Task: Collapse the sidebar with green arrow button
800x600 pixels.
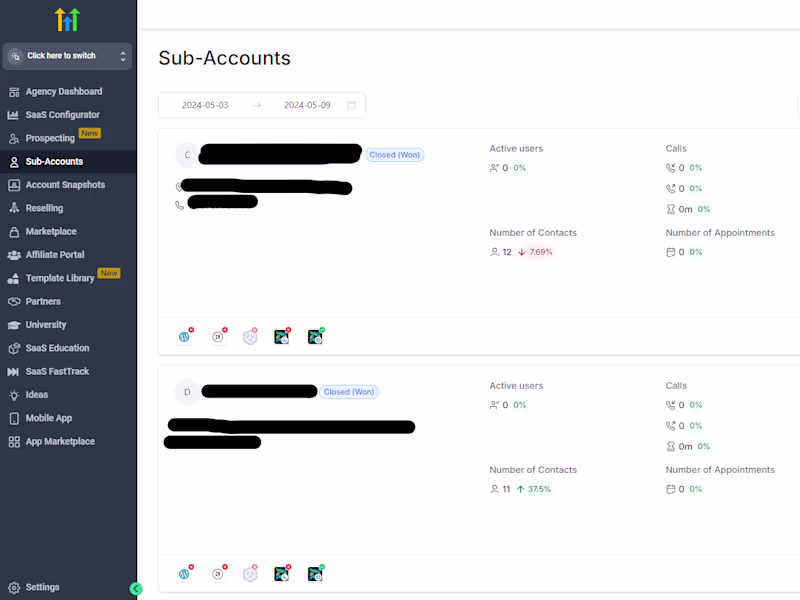Action: pos(136,589)
